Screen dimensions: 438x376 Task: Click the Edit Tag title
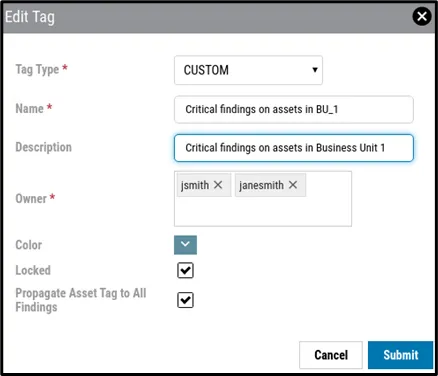(x=30, y=17)
